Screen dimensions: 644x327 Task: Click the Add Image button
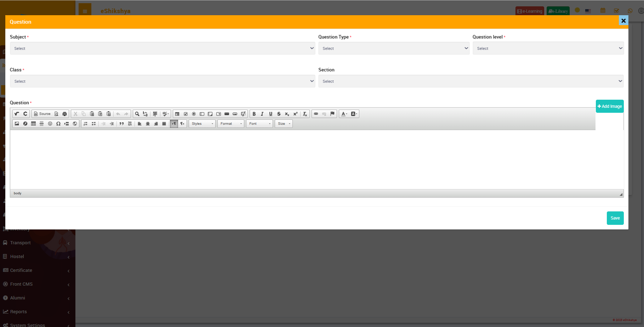pyautogui.click(x=609, y=106)
